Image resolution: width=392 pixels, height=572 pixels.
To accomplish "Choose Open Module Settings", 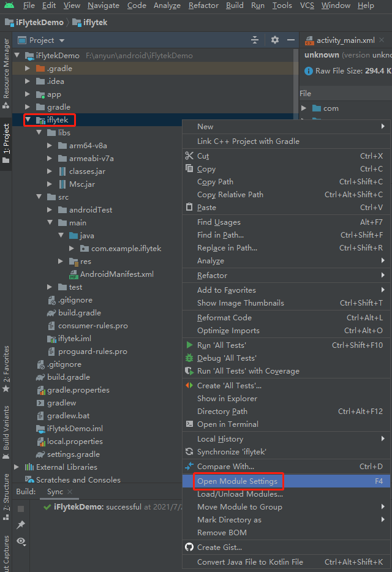I will [x=287, y=481].
